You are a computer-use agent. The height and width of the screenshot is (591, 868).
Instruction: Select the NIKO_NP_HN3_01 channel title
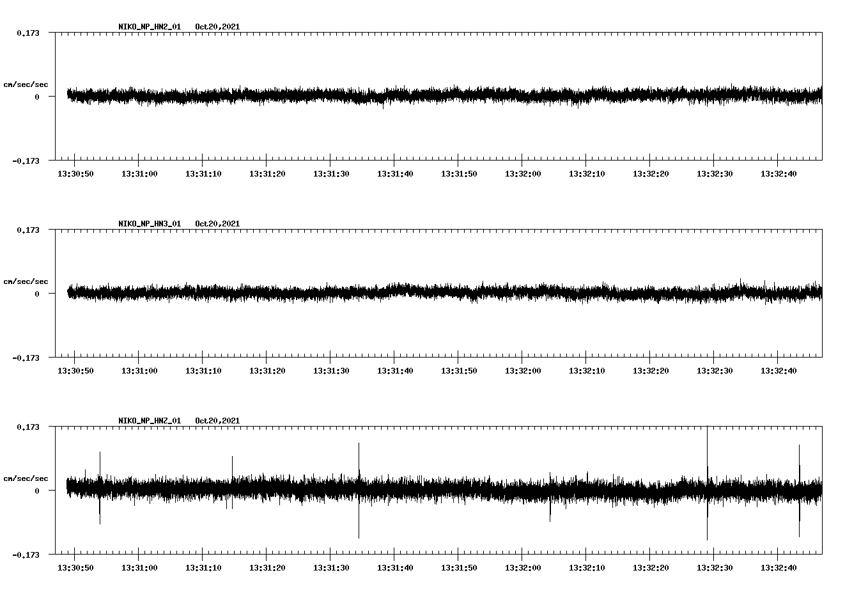point(150,224)
